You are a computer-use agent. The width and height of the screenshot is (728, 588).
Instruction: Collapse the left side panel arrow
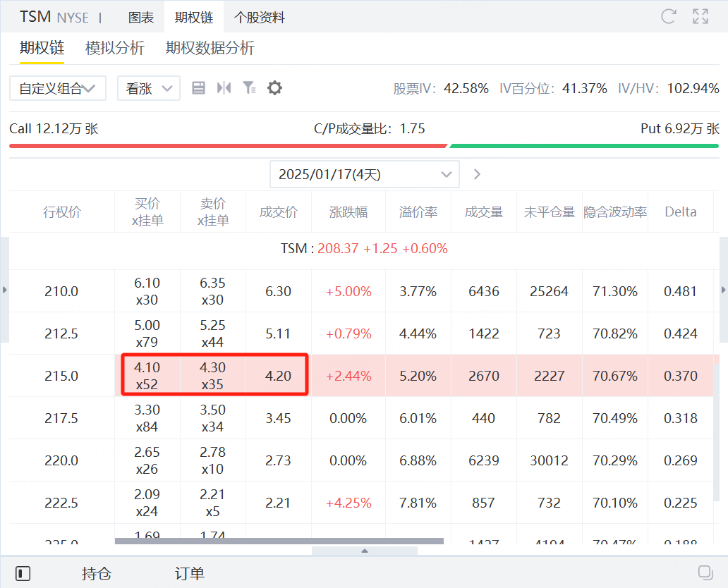[5, 290]
